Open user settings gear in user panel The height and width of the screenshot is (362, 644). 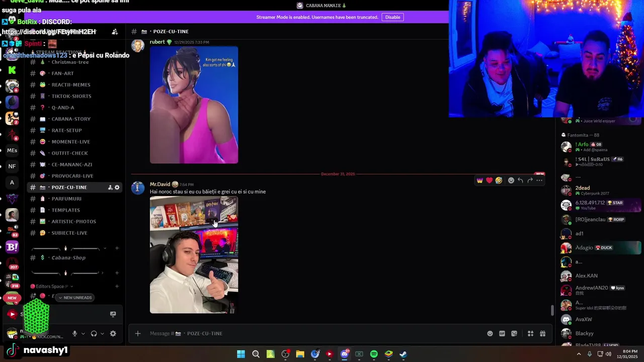coord(113,333)
